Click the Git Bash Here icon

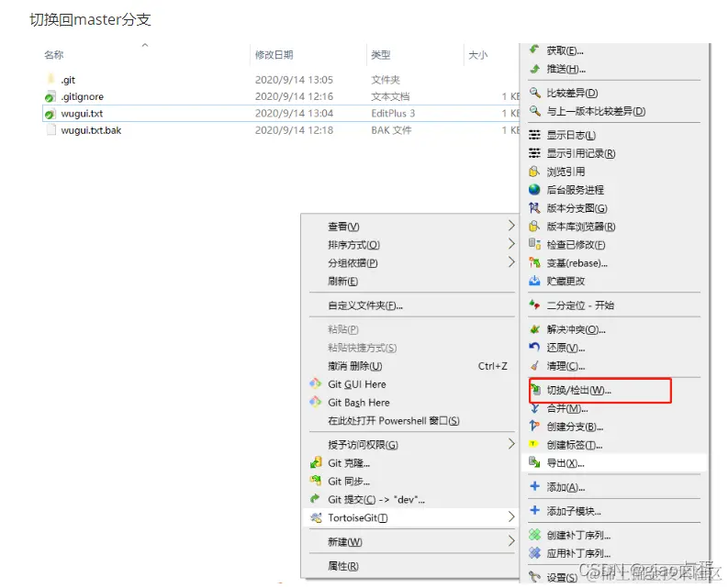316,402
